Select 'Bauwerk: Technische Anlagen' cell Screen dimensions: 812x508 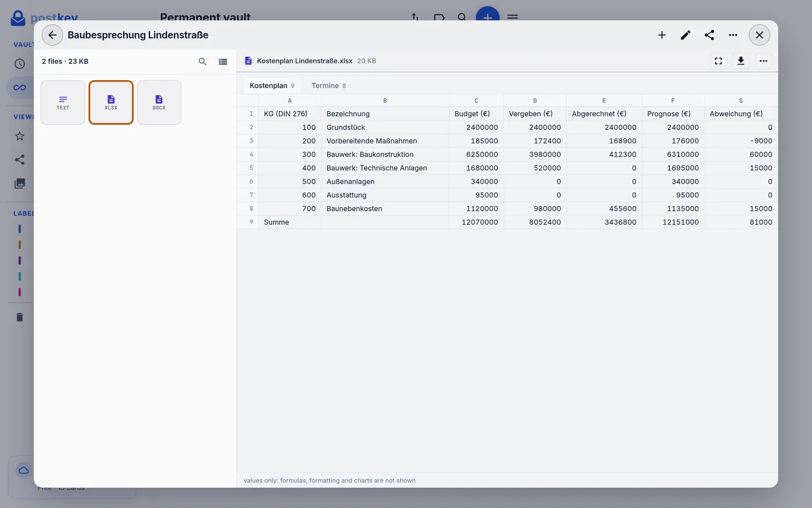(385, 168)
